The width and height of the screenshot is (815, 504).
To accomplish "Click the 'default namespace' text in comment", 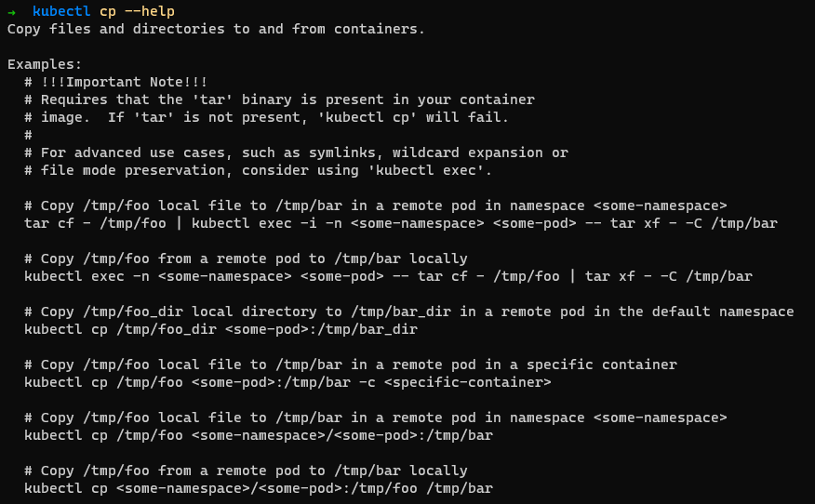I will [723, 312].
